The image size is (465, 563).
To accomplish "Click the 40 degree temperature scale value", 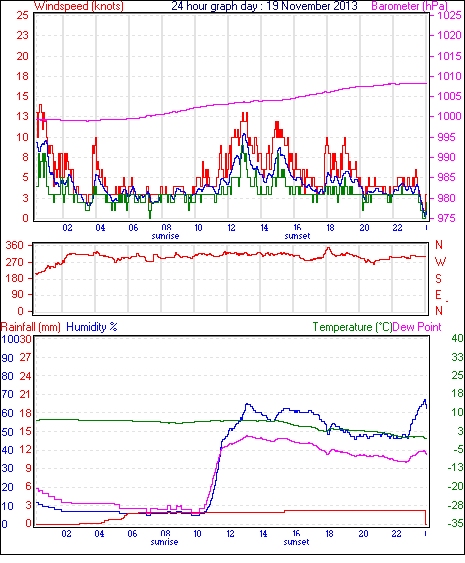I will coord(457,338).
